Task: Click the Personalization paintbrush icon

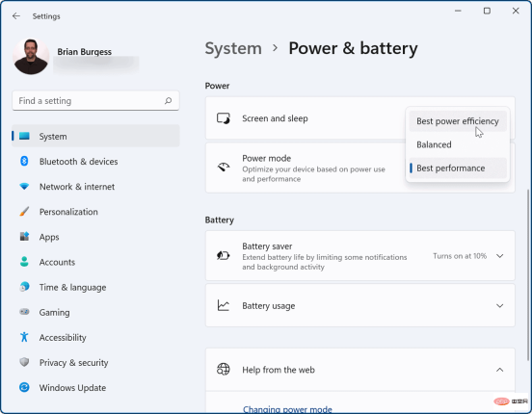Action: [24, 211]
